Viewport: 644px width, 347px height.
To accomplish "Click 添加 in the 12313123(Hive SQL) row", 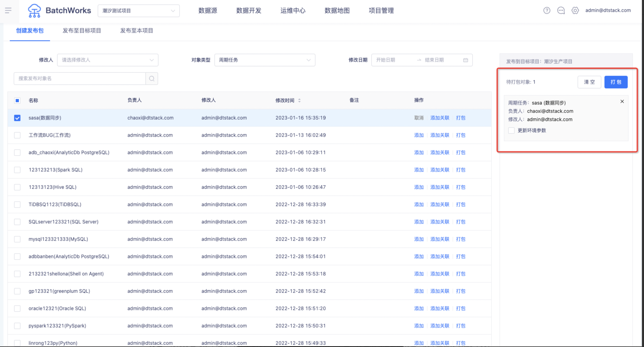I will point(419,187).
